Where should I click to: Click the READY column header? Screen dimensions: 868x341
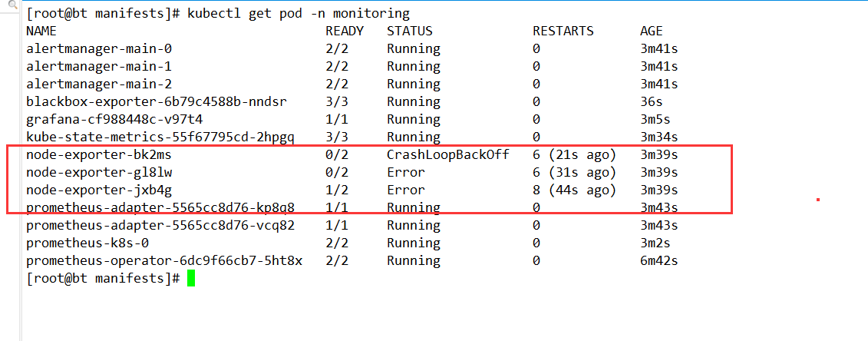click(x=345, y=31)
